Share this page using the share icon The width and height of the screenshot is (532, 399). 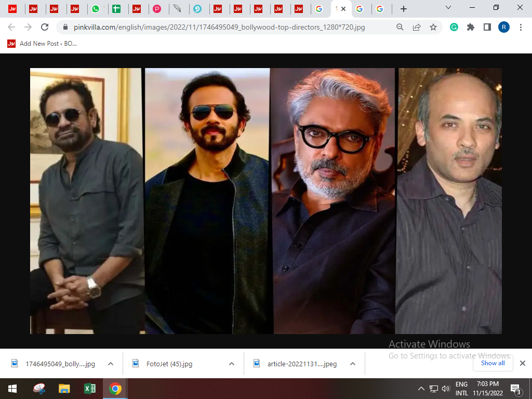(x=416, y=27)
